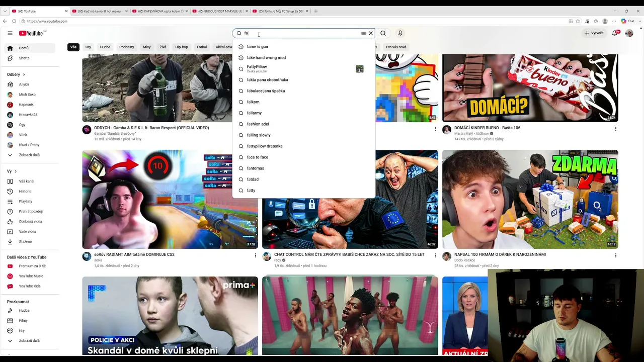Choose the 'failarmy' search suggestion

click(x=304, y=113)
